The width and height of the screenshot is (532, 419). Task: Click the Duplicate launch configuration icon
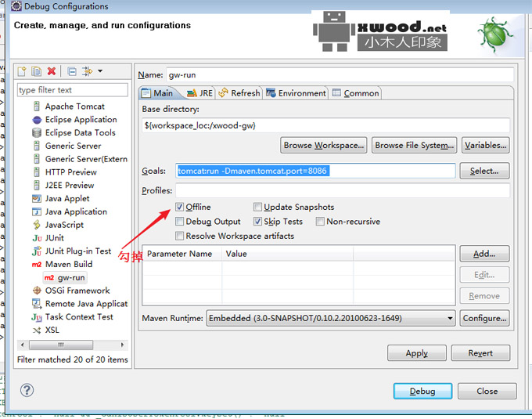36,71
